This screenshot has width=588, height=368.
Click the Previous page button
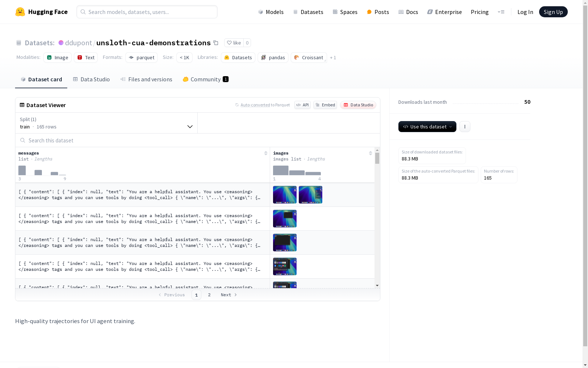click(172, 295)
